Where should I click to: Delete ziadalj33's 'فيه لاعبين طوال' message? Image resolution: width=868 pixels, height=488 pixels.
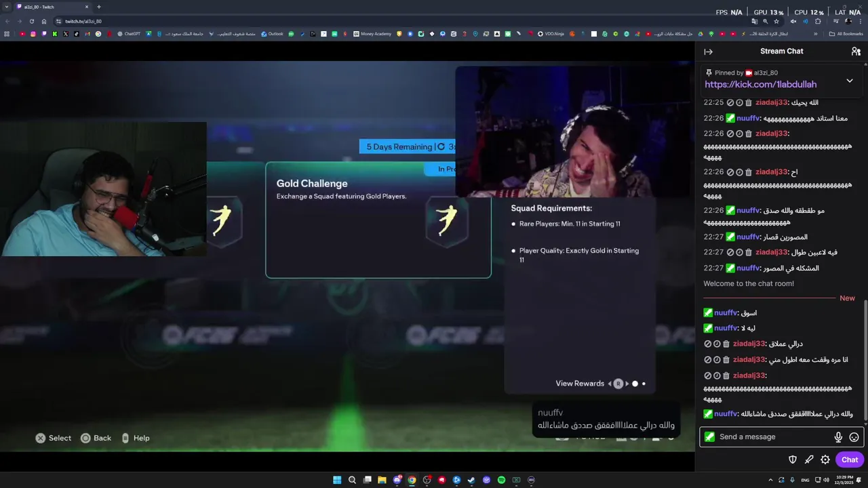749,252
